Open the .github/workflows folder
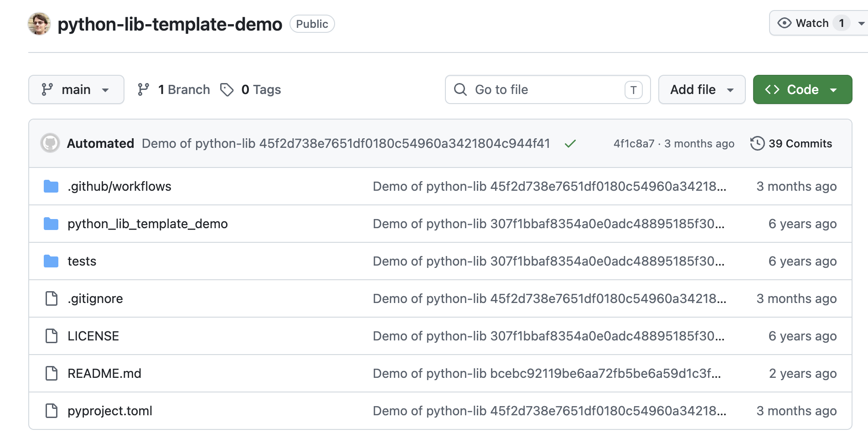Screen dimensions: 868x439 point(119,186)
